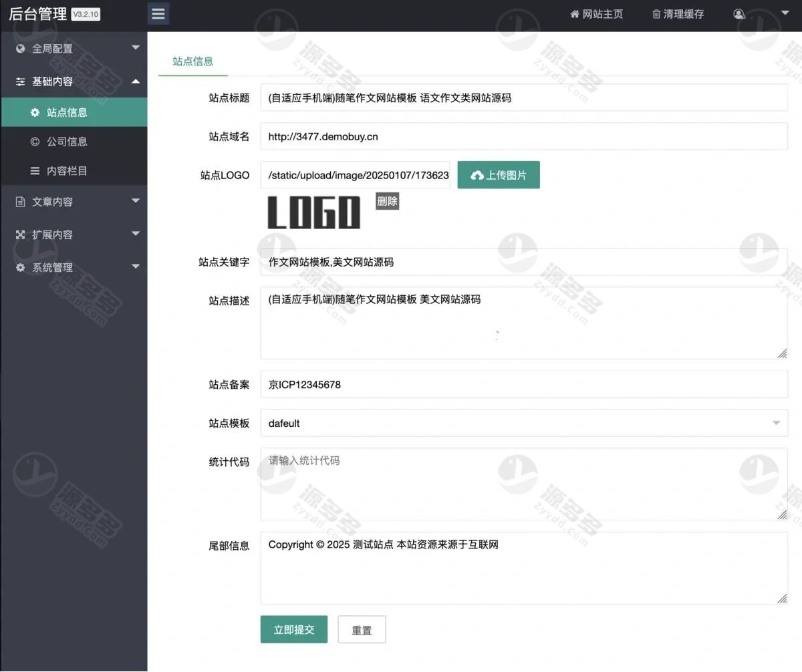This screenshot has height=672, width=802.
Task: Click the 统计代码 textarea resize handle
Action: (x=782, y=515)
